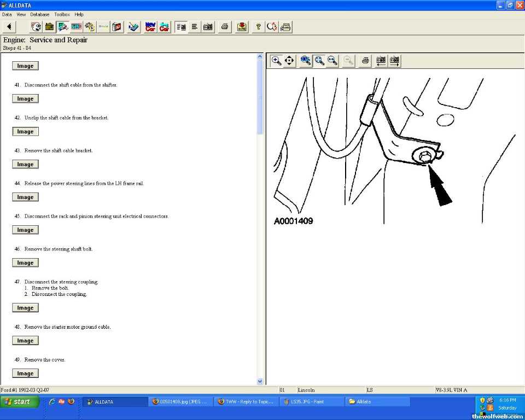Click Image button under step 46 steering shaft bolt
The width and height of the screenshot is (525, 420).
click(25, 263)
